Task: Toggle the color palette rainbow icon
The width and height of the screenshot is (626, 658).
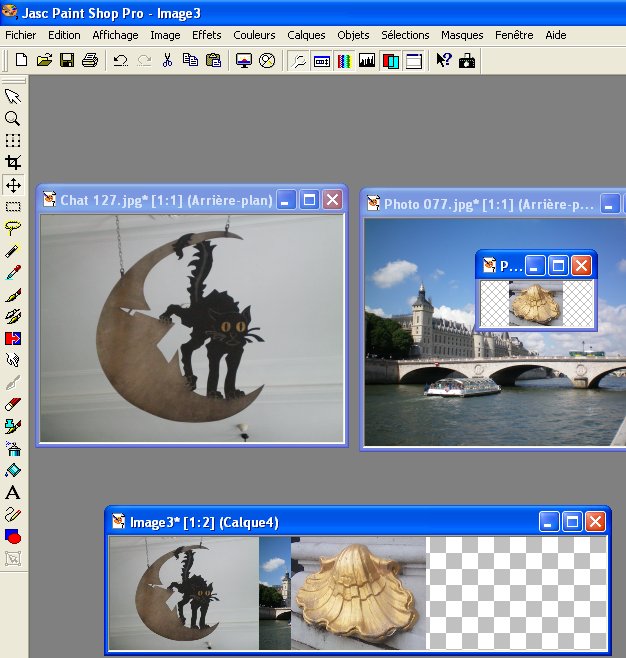Action: 344,61
